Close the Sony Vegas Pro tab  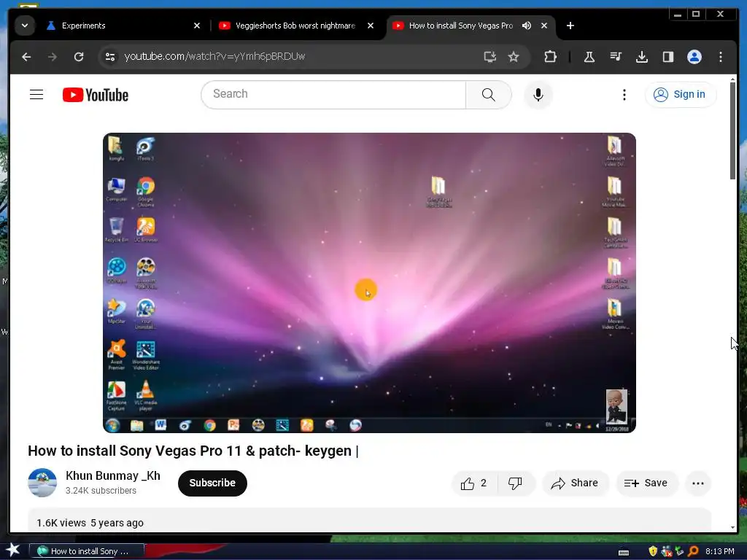[544, 26]
